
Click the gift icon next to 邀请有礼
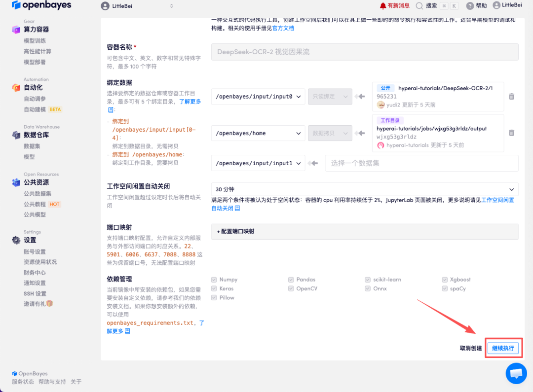point(50,304)
